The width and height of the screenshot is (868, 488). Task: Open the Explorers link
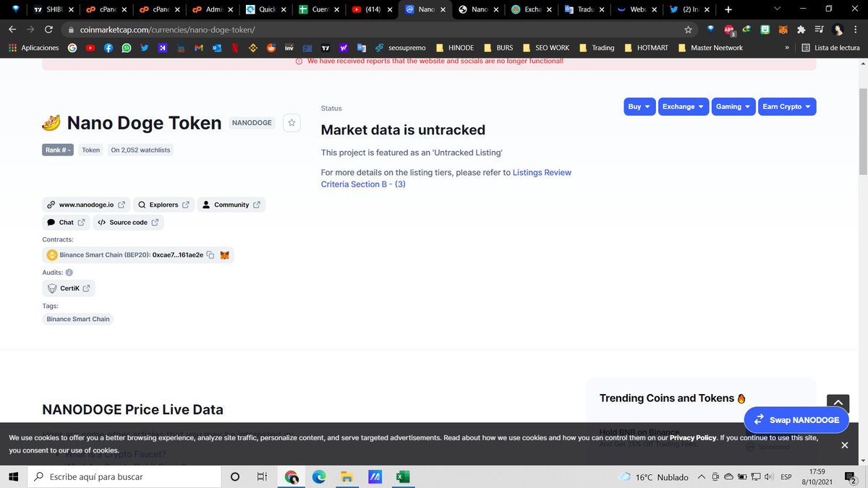(163, 205)
